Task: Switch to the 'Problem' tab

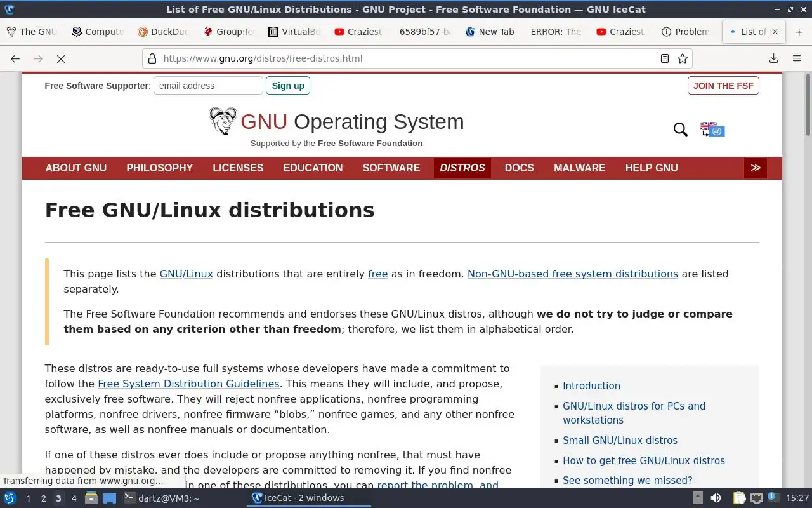Action: (x=686, y=32)
